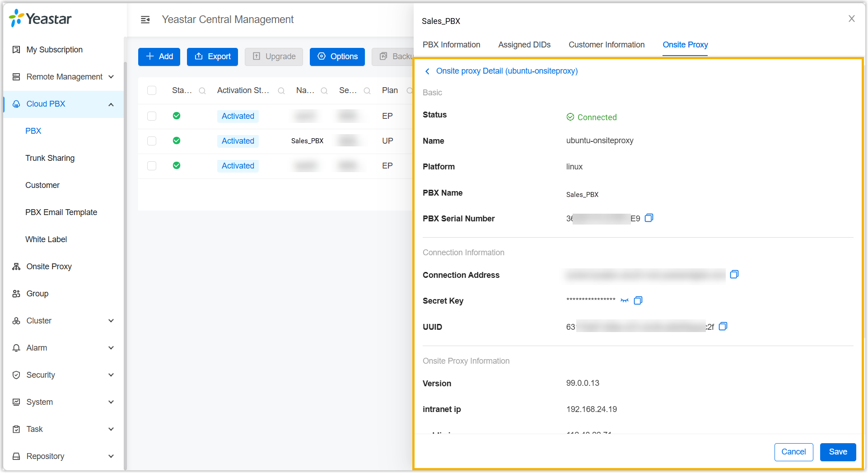The height and width of the screenshot is (473, 868).
Task: Search the Activation Status column
Action: pyautogui.click(x=281, y=91)
